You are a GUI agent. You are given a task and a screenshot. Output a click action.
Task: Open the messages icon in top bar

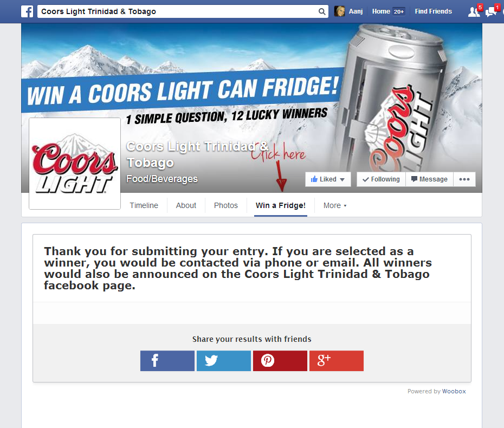coord(492,11)
